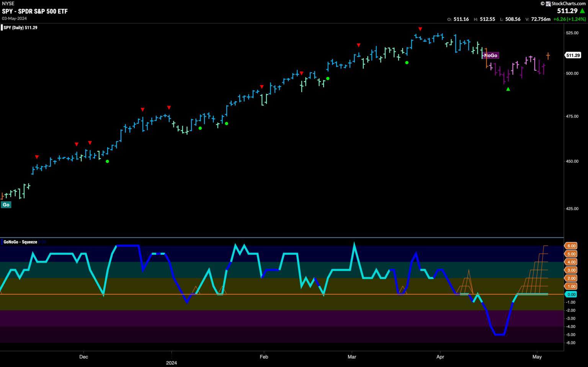Click the white legend swatch beside SPY (Daily)
588x367 pixels.
tap(2, 28)
